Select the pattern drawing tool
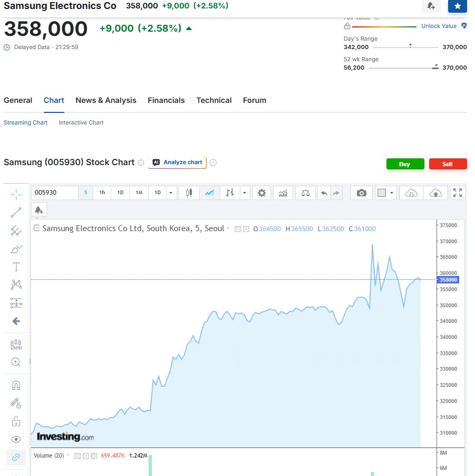The width and height of the screenshot is (475, 476). (x=16, y=284)
